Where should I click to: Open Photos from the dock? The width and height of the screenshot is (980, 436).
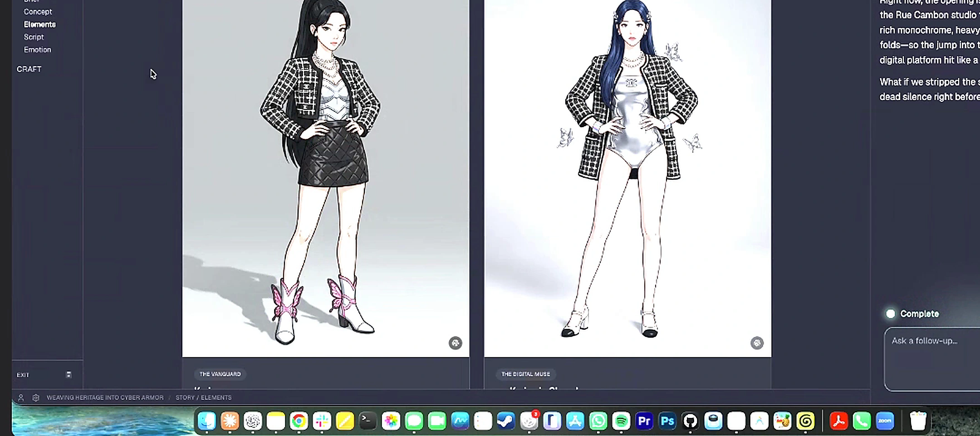click(x=391, y=421)
